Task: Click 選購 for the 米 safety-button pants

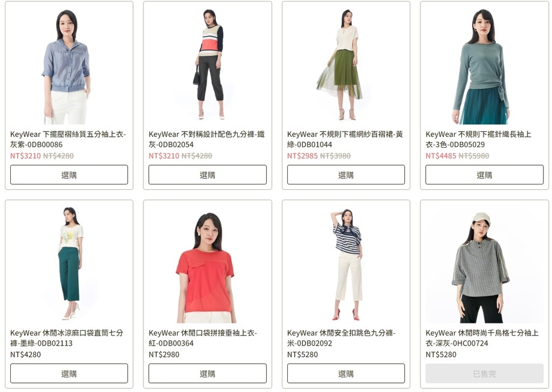Action: [346, 373]
